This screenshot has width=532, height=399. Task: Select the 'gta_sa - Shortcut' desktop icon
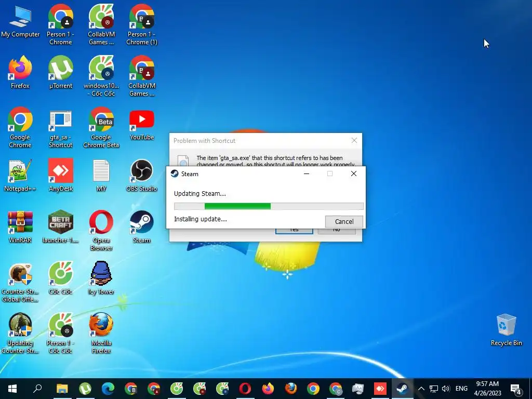tap(60, 128)
